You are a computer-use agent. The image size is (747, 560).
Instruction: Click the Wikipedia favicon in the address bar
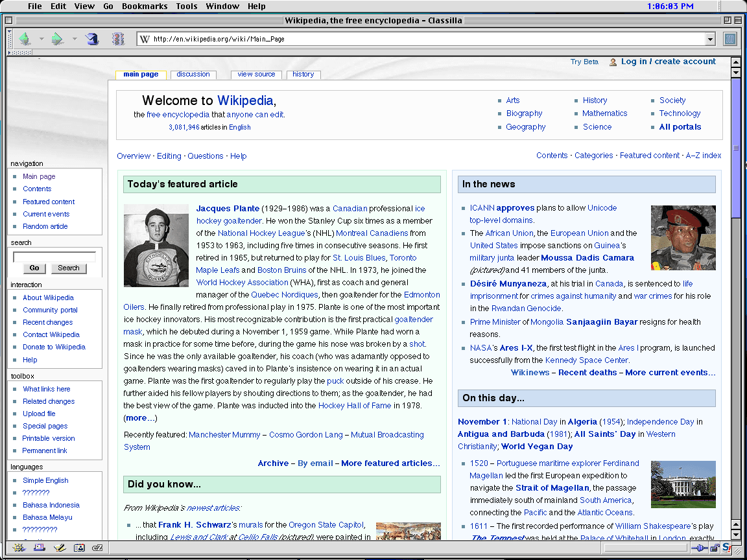143,39
